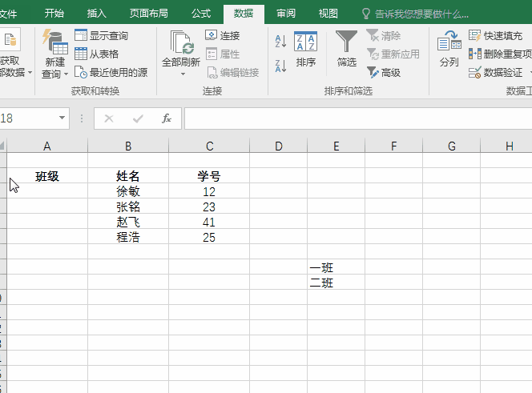Expand the Refresh All dropdown arrow
Image resolution: width=532 pixels, height=393 pixels.
click(x=183, y=74)
